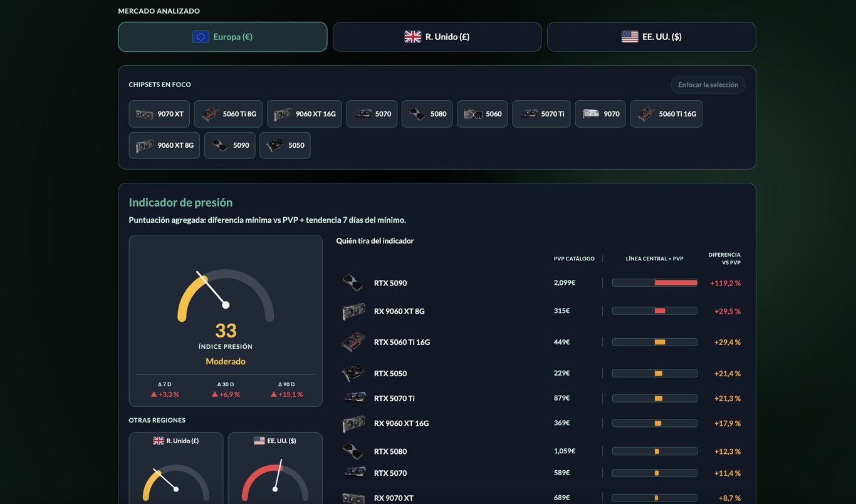Toggle the 5080 chipset chip
856x504 pixels.
pyautogui.click(x=427, y=114)
